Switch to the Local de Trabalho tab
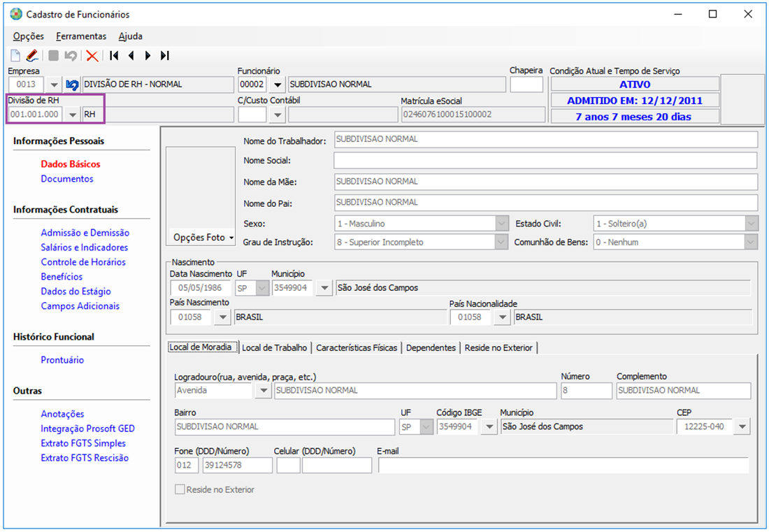This screenshot has height=532, width=769. 275,347
